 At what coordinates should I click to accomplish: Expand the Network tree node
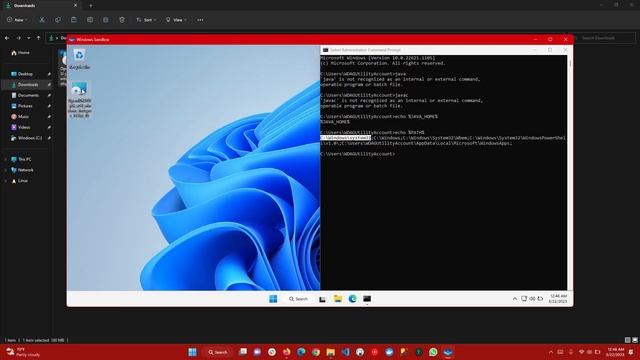[5, 170]
